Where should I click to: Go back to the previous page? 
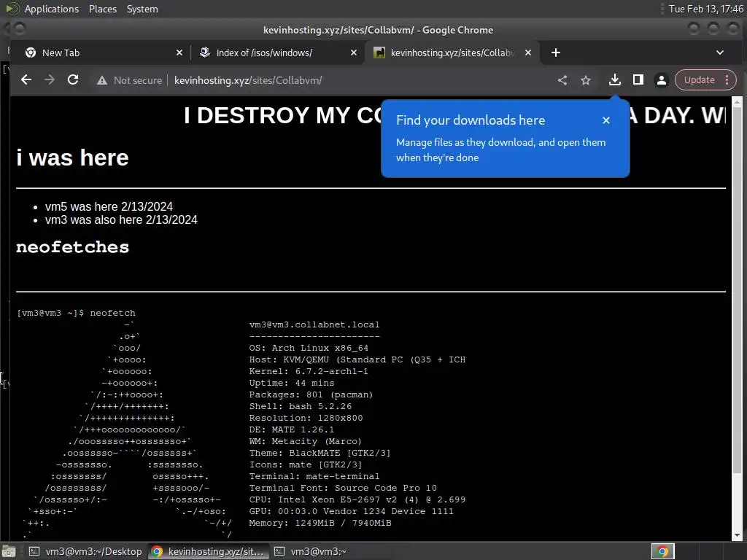[26, 80]
